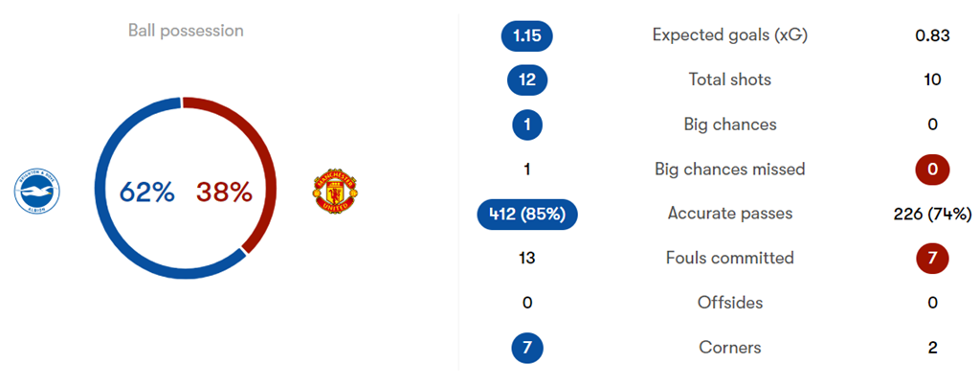Click the blue 12 total shots badge
This screenshot has height=386, width=980.
tap(526, 79)
